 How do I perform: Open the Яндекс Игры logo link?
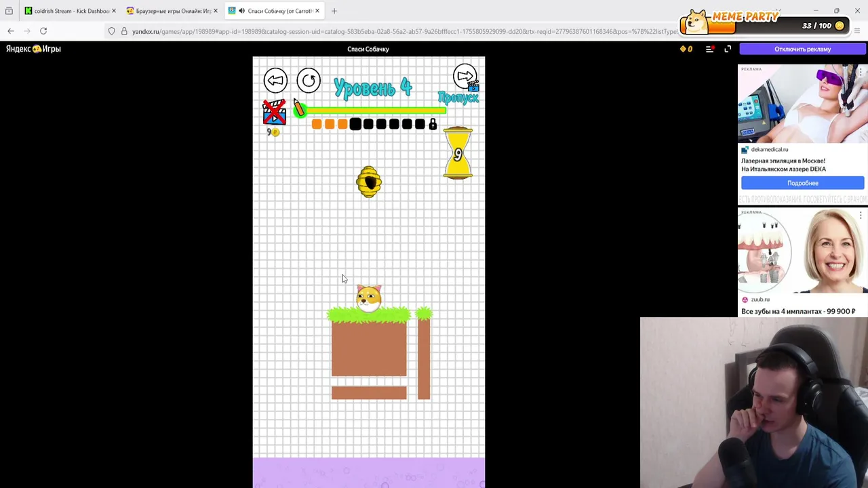[x=33, y=49]
